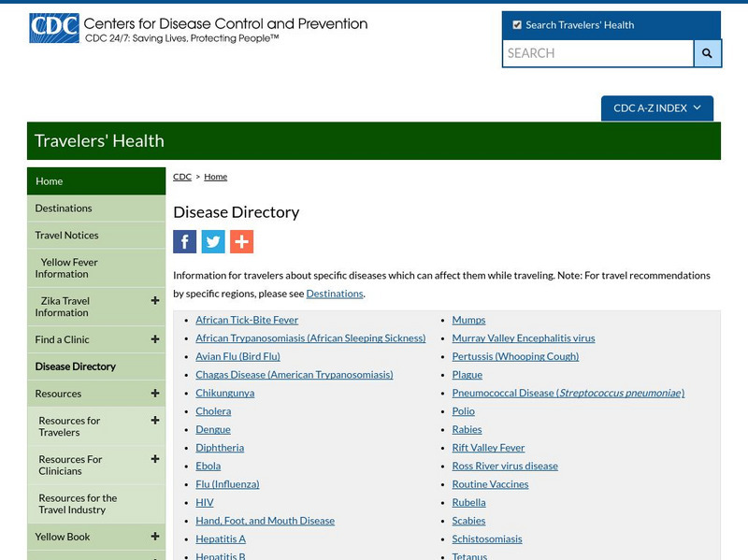Viewport: 748px width, 560px height.
Task: Open Resources for the Travel Industry
Action: [96, 504]
